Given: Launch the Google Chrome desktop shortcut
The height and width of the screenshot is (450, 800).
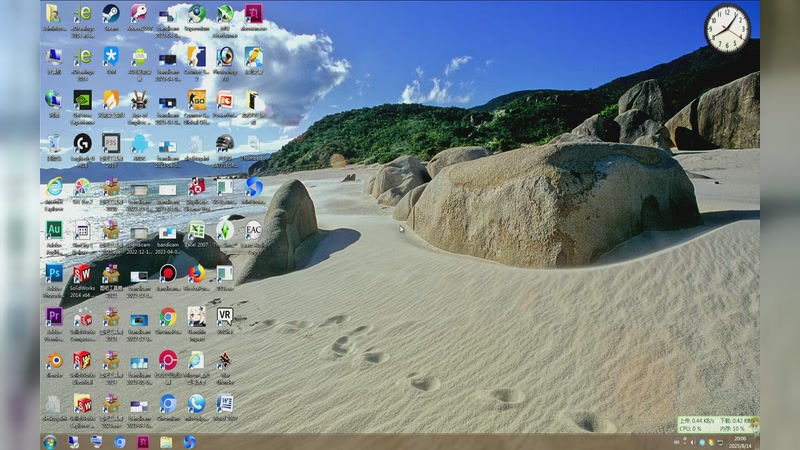Looking at the screenshot, I should click(168, 317).
